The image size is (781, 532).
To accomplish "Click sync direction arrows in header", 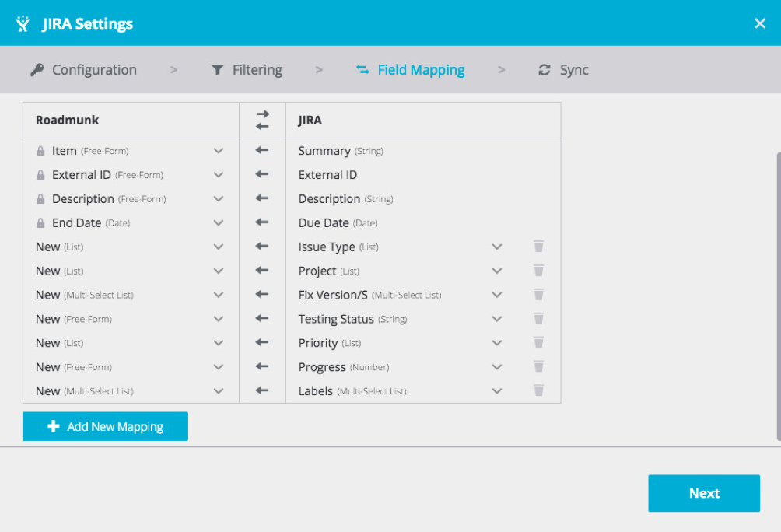I will [x=262, y=121].
